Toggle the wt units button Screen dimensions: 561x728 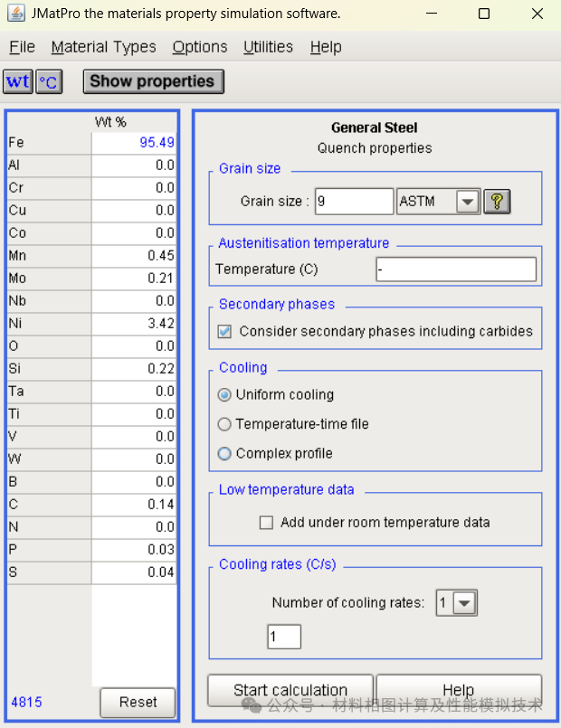click(18, 81)
